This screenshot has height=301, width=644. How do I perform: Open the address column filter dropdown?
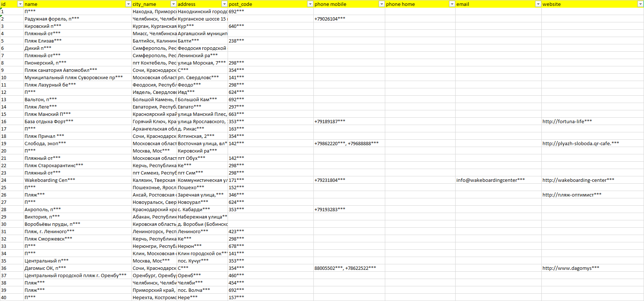click(x=224, y=4)
